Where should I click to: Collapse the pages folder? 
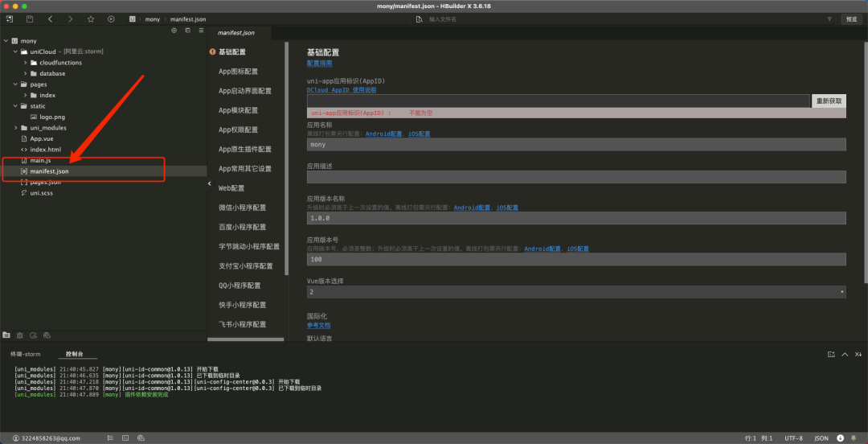tap(15, 84)
